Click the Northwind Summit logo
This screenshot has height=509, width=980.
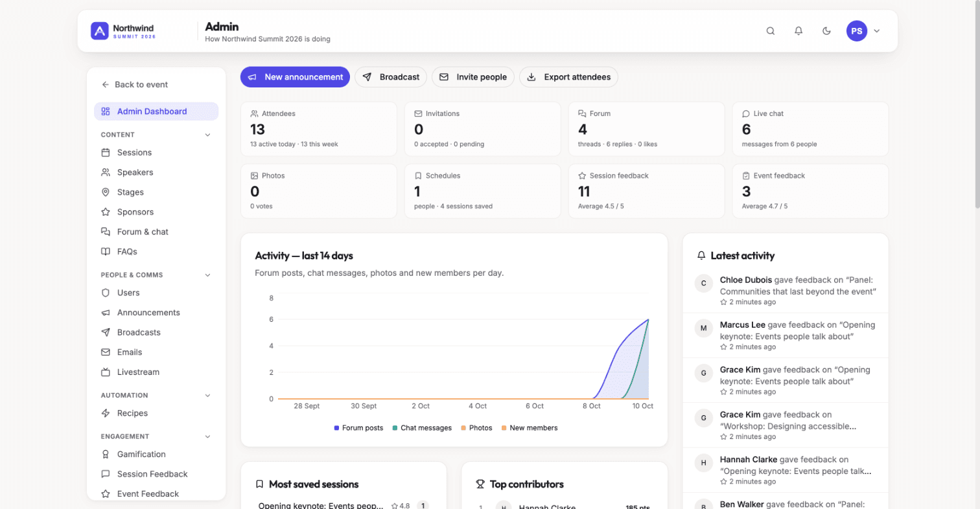tap(123, 31)
